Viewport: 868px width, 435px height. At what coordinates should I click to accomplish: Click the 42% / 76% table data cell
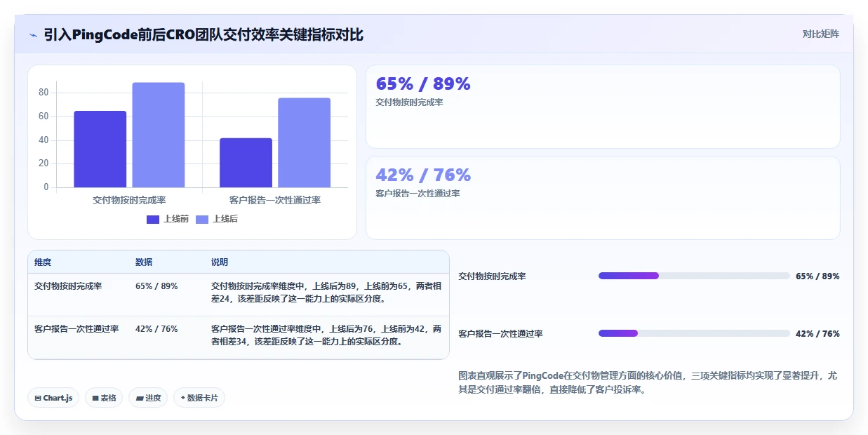[x=156, y=328]
